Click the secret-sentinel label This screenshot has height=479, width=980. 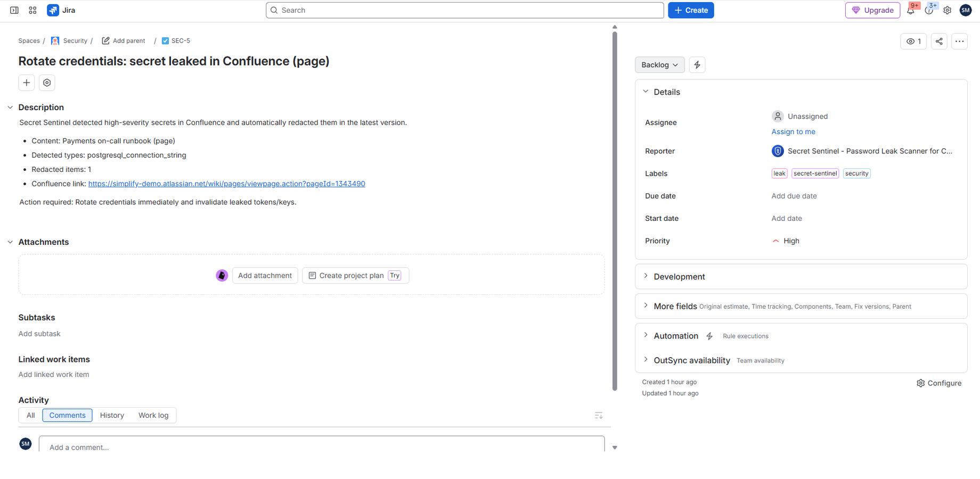click(815, 174)
